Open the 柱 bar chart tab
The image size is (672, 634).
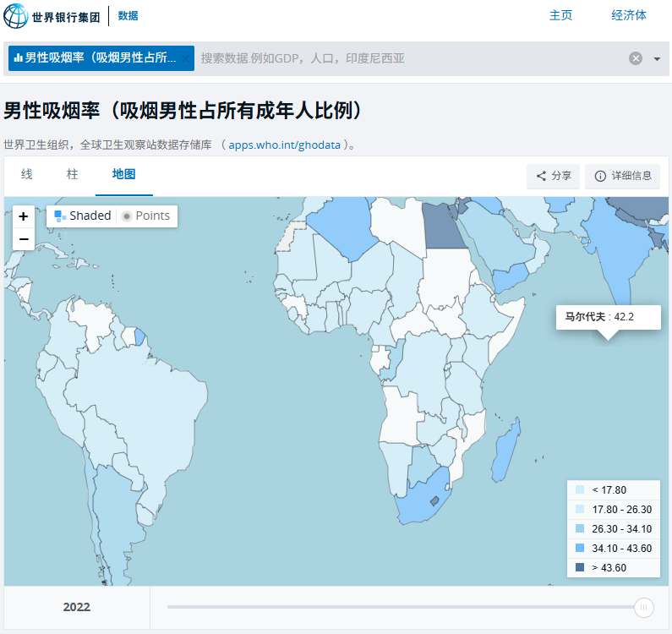tap(73, 174)
